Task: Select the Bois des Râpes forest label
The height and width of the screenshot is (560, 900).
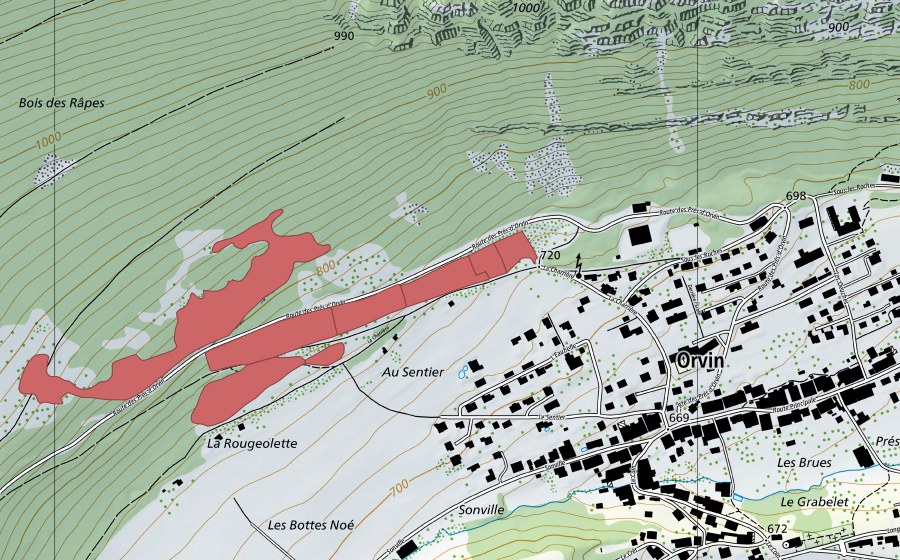Action: pos(61,103)
